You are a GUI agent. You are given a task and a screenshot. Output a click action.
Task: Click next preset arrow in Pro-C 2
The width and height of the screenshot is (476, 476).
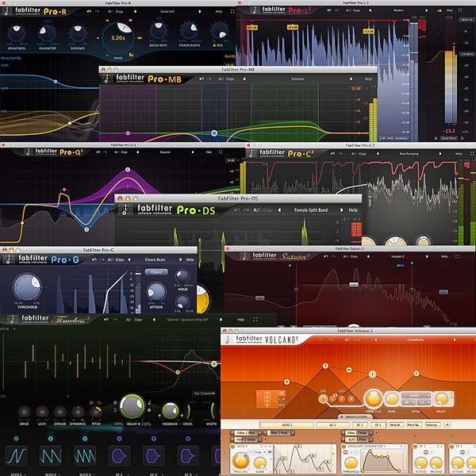coord(440,154)
